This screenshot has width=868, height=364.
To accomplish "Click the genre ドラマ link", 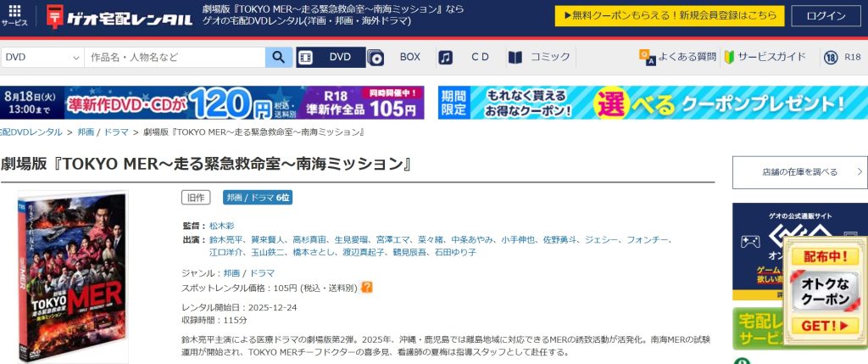I will tap(262, 273).
